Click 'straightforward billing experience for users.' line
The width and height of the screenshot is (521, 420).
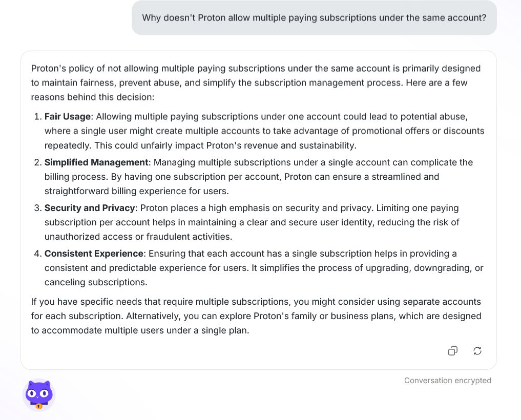(137, 191)
